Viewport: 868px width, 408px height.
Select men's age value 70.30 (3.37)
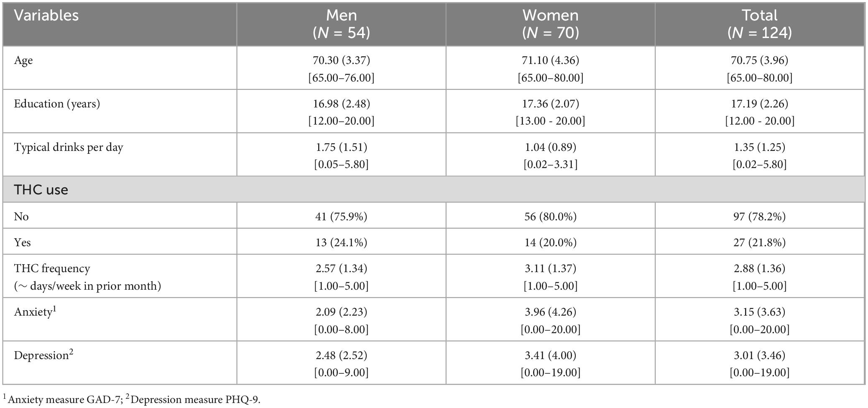(x=341, y=60)
